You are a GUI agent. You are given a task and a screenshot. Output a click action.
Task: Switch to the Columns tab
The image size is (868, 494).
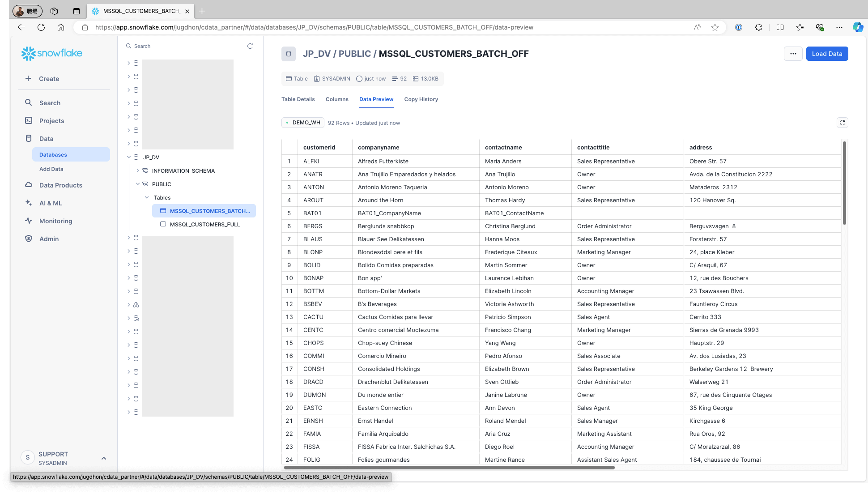click(x=336, y=99)
